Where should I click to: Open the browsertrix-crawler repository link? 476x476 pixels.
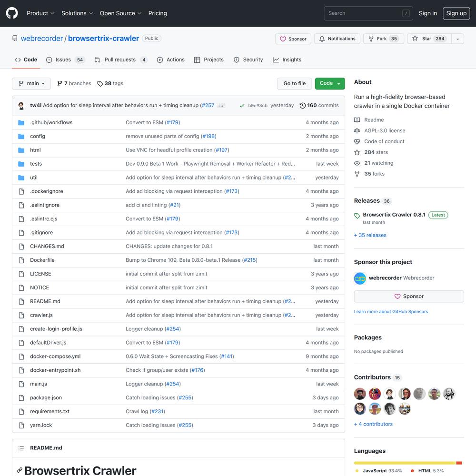pyautogui.click(x=103, y=38)
